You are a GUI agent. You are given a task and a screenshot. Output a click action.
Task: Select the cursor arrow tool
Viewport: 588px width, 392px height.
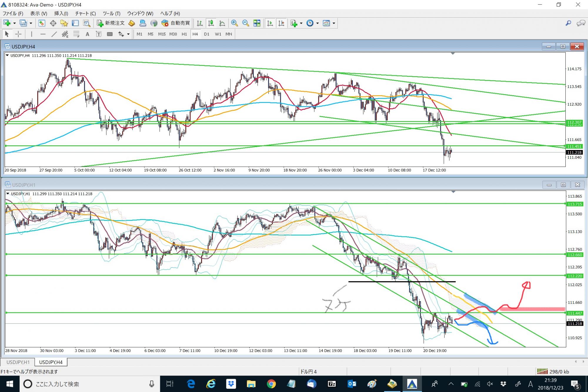(x=7, y=34)
